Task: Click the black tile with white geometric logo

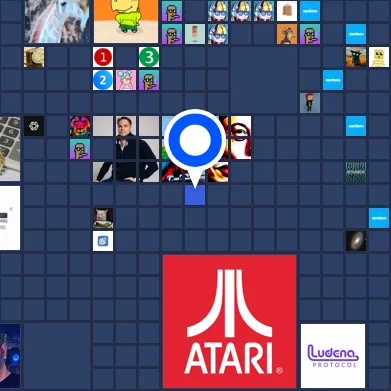Action: [x=34, y=126]
